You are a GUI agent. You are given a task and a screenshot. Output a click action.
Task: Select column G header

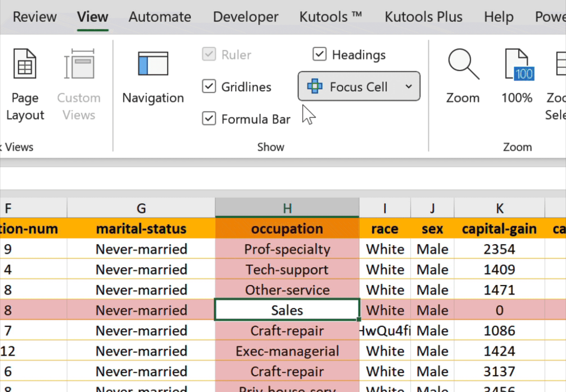(141, 208)
